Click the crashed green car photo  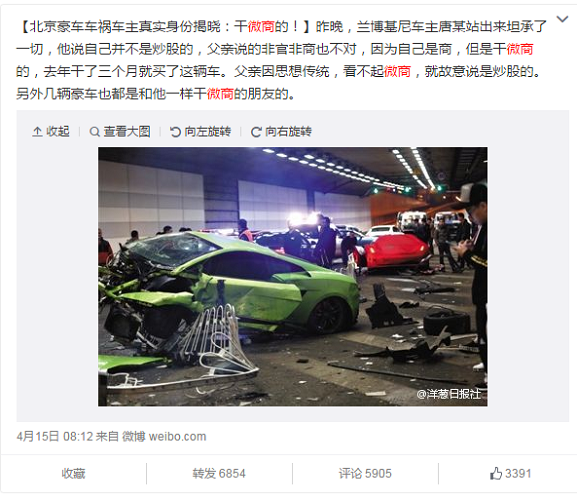(293, 277)
